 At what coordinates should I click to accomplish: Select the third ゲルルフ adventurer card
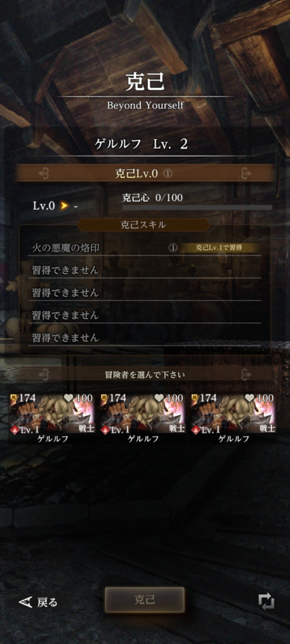coord(233,418)
